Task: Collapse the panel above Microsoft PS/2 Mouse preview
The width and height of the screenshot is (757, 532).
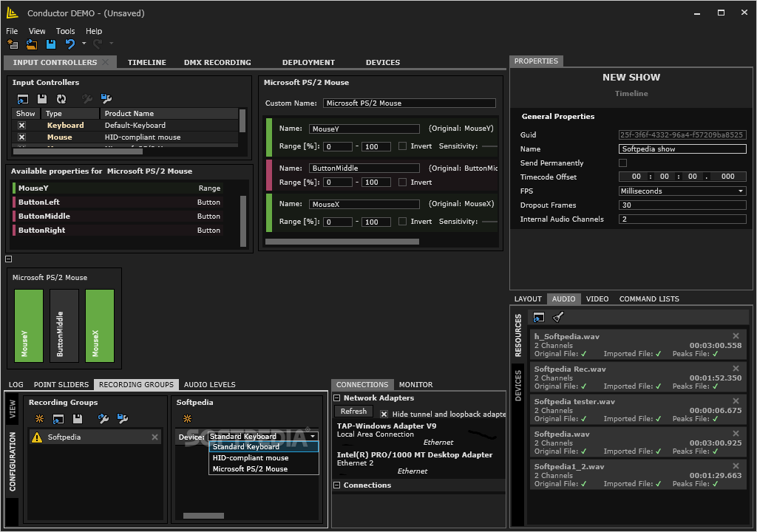Action: [x=9, y=259]
